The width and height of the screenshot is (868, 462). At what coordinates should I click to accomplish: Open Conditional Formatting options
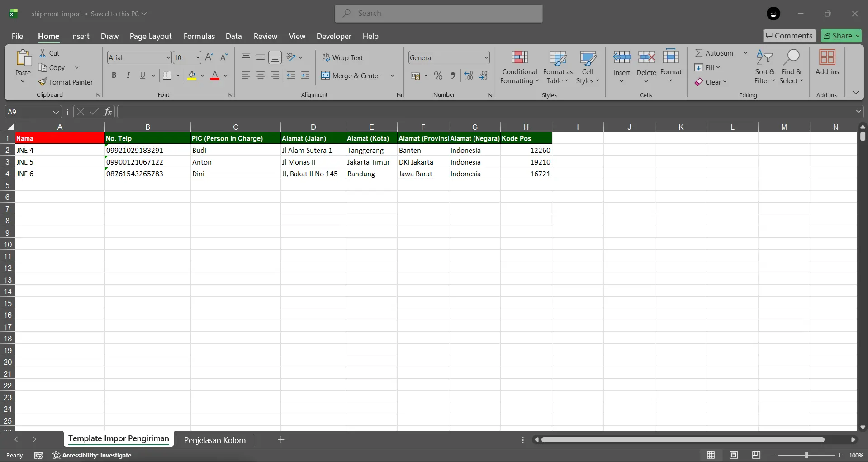point(519,67)
